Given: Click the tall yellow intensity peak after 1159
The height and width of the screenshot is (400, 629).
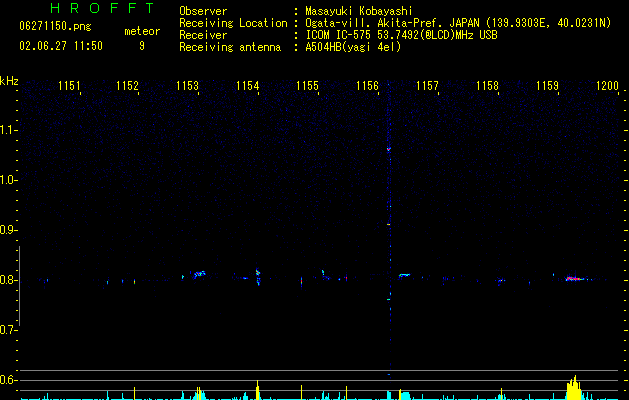Looking at the screenshot, I should click(574, 388).
